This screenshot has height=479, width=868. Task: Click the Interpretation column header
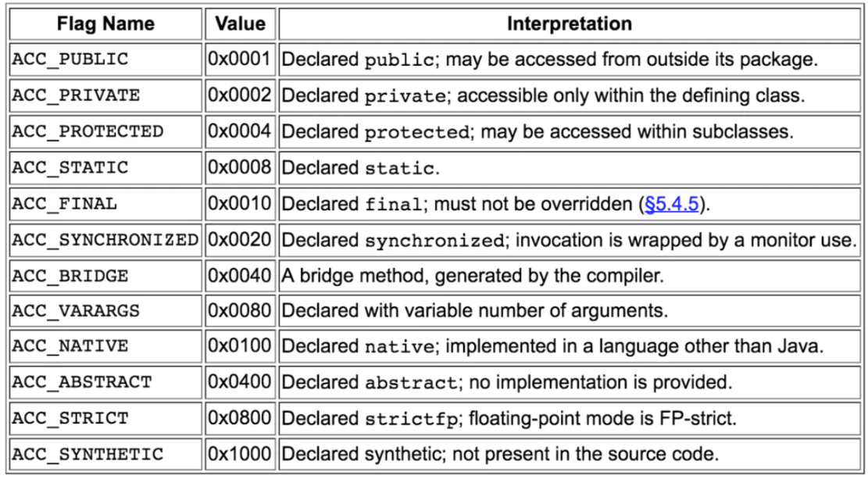[x=569, y=23]
